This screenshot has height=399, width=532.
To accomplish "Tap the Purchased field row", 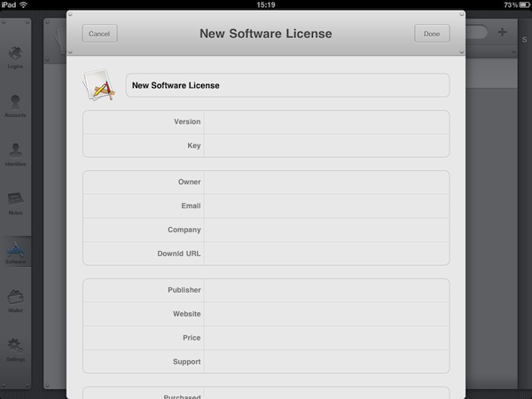I will [x=266, y=393].
